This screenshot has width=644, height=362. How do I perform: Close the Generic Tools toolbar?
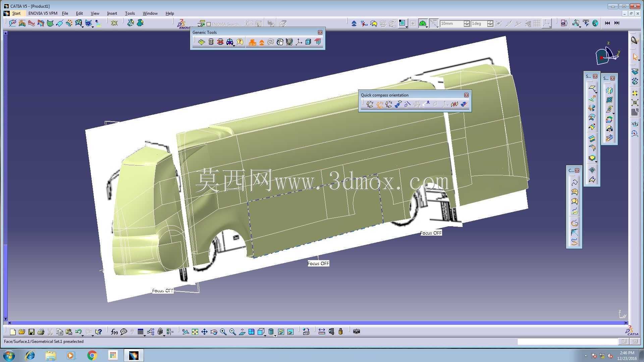click(x=320, y=33)
